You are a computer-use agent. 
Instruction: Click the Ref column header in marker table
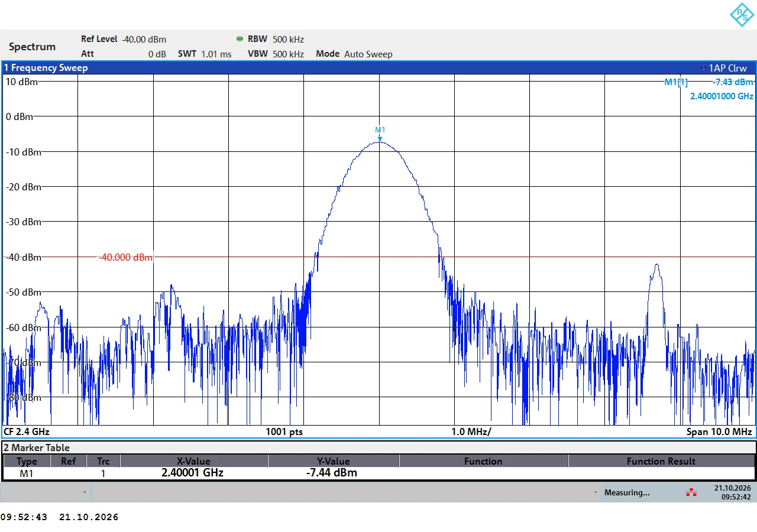coord(68,461)
